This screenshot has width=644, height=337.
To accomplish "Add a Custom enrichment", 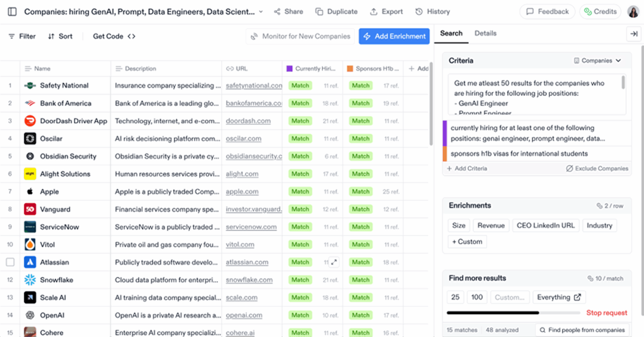I will [x=467, y=242].
